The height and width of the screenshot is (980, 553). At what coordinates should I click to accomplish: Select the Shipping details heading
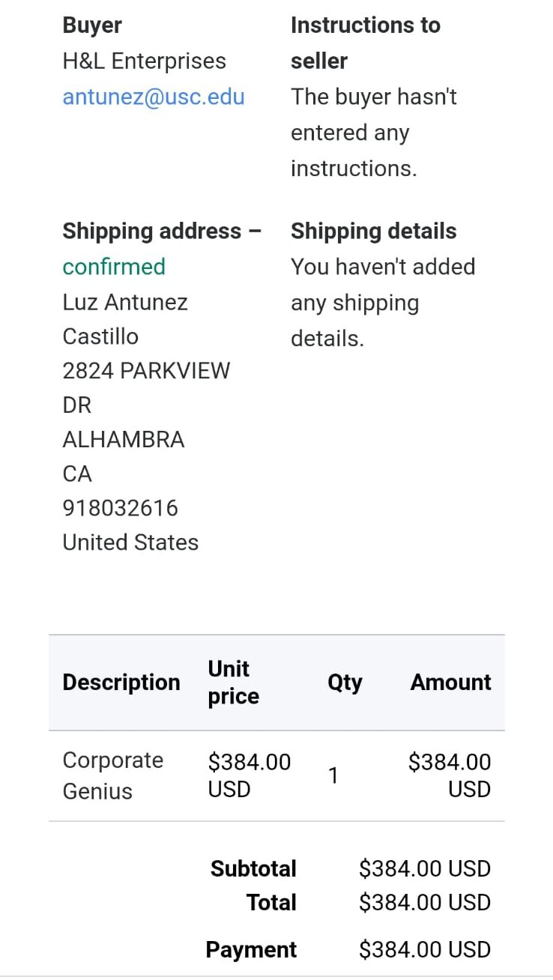(373, 232)
